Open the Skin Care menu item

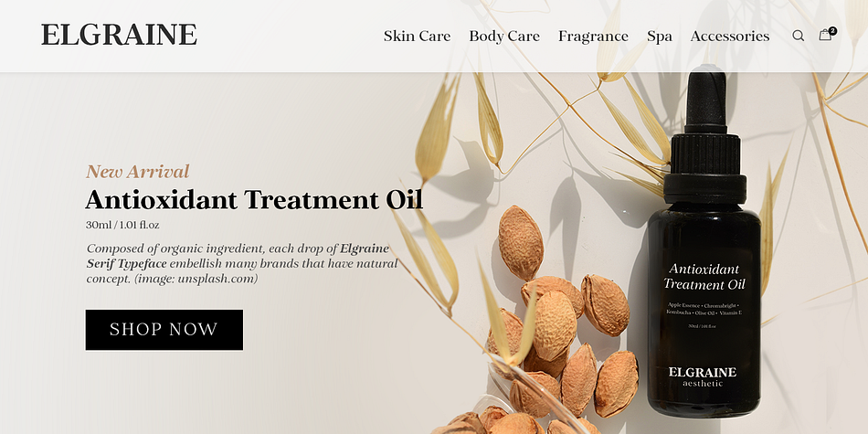tap(417, 36)
